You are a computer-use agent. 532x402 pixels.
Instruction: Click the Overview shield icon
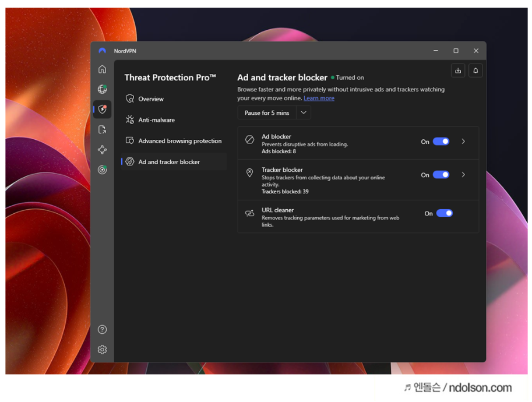[129, 98]
